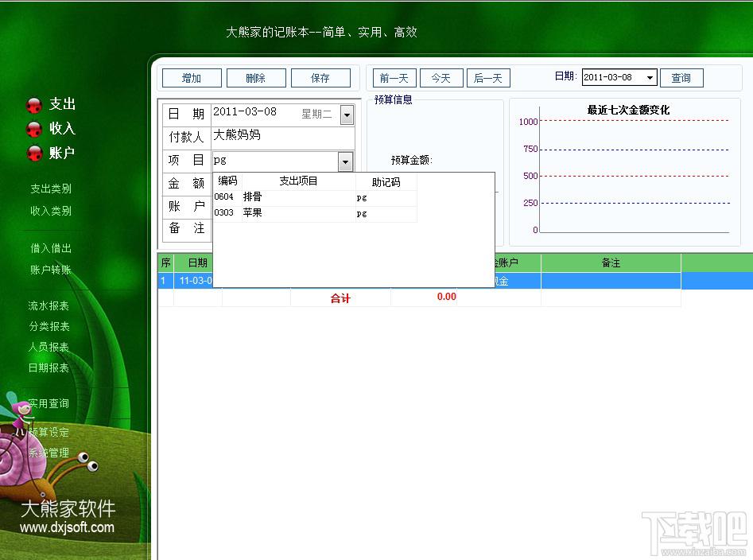Click the 日期 table column header
This screenshot has width=753, height=560.
click(x=193, y=262)
